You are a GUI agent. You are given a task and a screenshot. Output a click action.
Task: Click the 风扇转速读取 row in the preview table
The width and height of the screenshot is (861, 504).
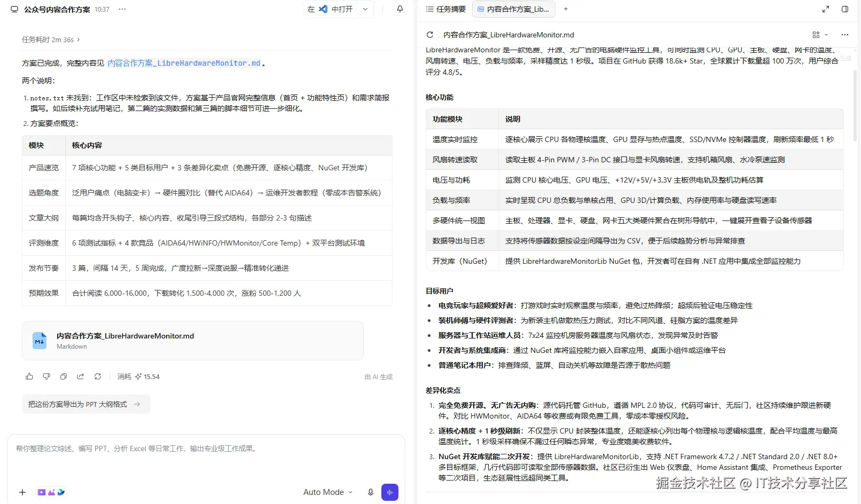[x=635, y=160]
